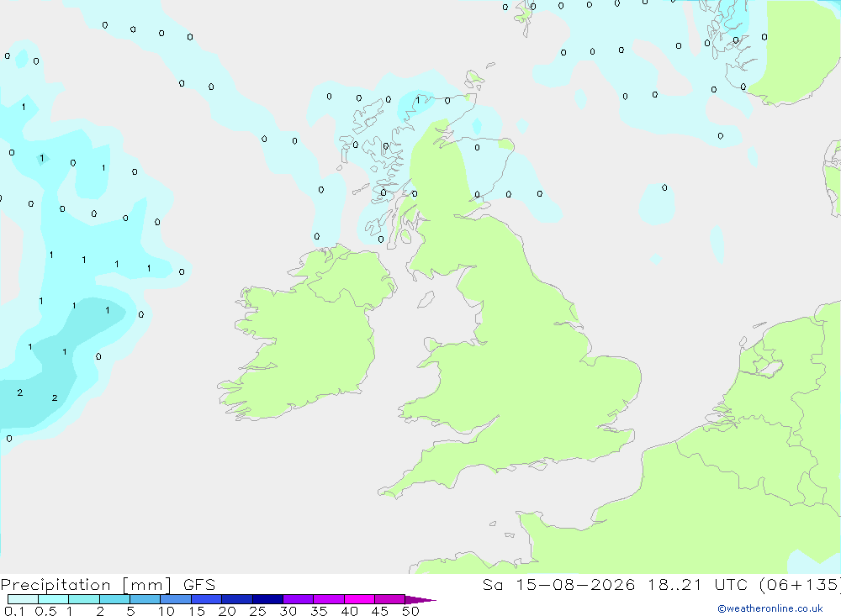Click the "35" legend scale label
The image size is (841, 616).
(x=319, y=611)
